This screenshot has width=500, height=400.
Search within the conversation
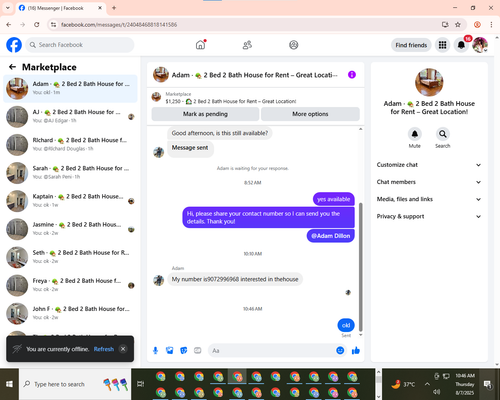pyautogui.click(x=442, y=134)
